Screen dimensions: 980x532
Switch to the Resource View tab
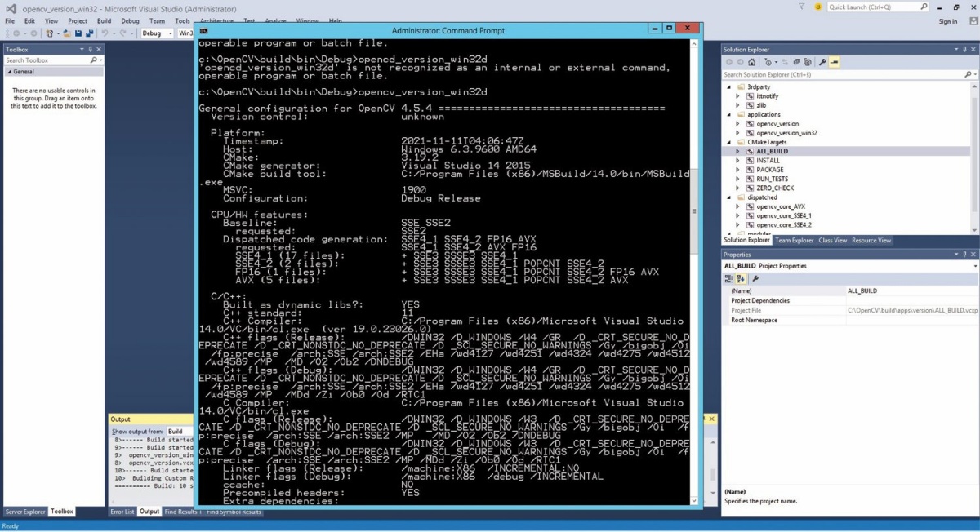point(871,240)
